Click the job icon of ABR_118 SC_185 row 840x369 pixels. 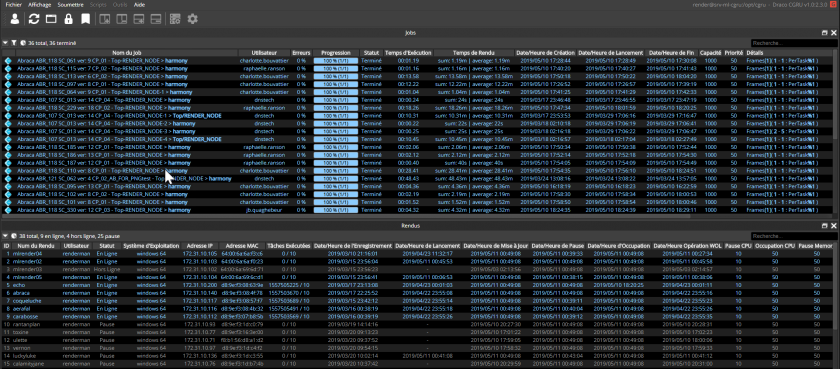pyautogui.click(x=8, y=147)
